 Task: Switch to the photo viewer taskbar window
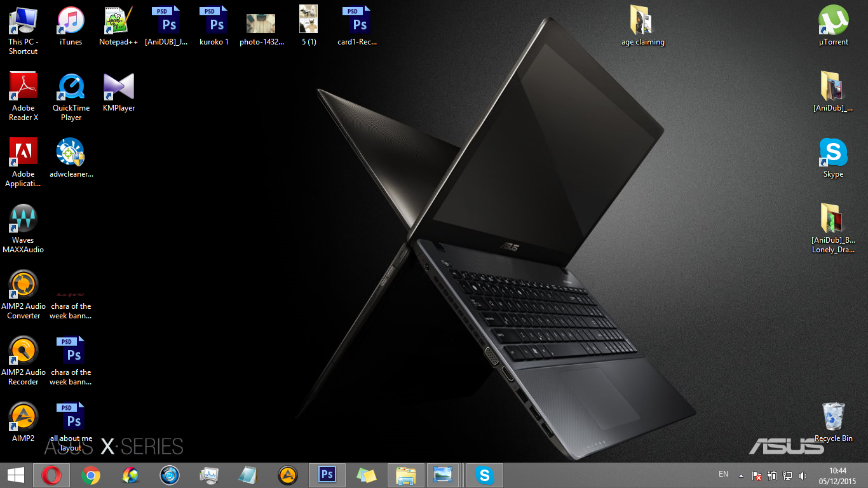(443, 475)
